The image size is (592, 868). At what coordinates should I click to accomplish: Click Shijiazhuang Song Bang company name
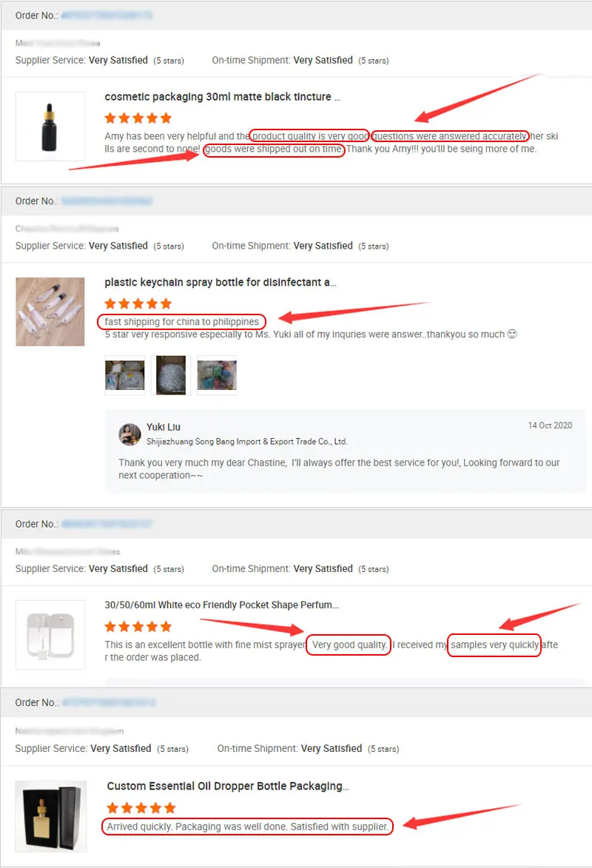[x=246, y=442]
